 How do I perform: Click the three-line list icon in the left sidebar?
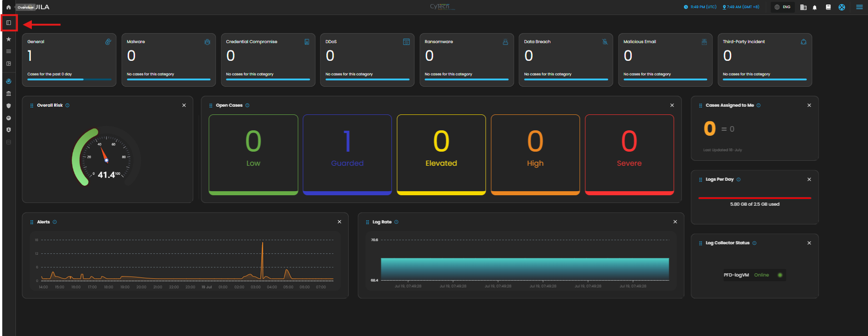pyautogui.click(x=9, y=51)
